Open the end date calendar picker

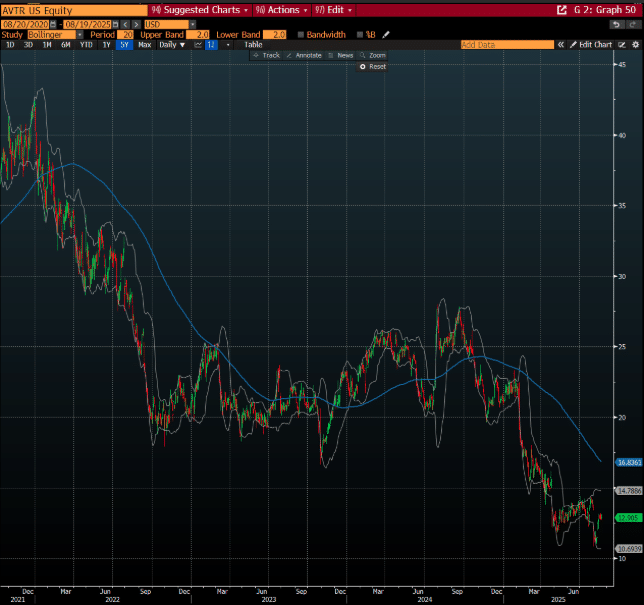point(115,25)
